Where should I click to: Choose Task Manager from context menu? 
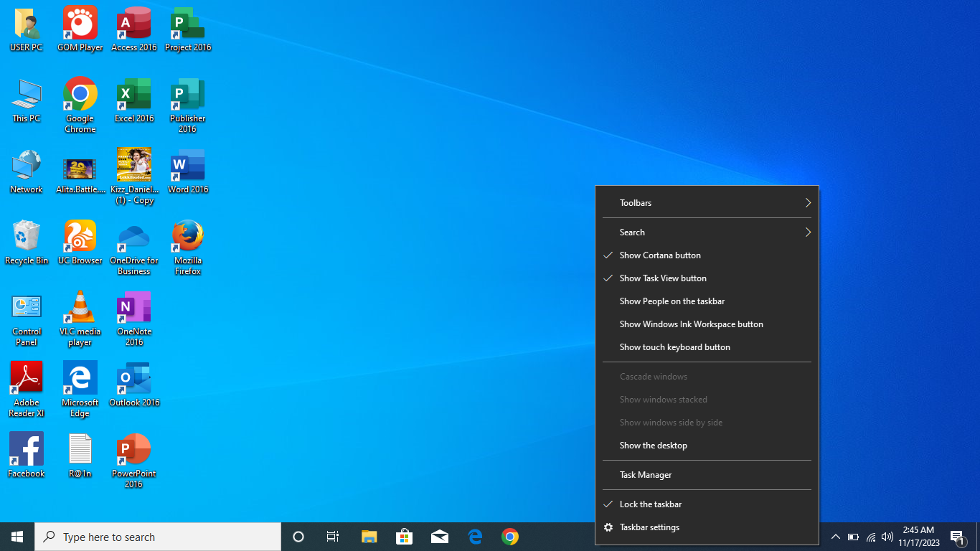(646, 475)
